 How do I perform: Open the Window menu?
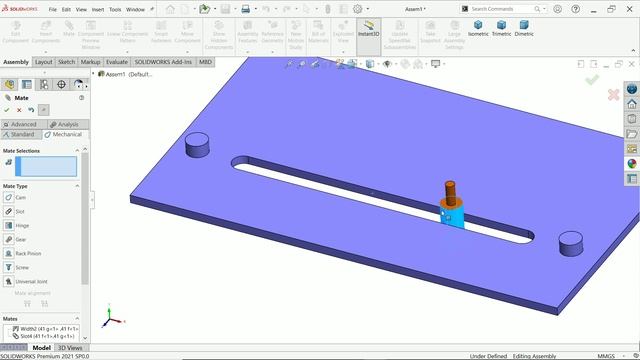pyautogui.click(x=135, y=9)
